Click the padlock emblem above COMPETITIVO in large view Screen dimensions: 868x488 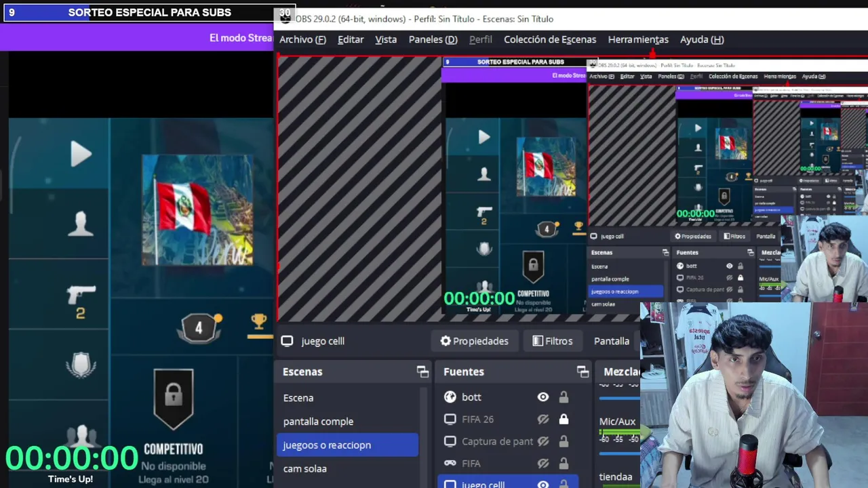click(x=174, y=399)
